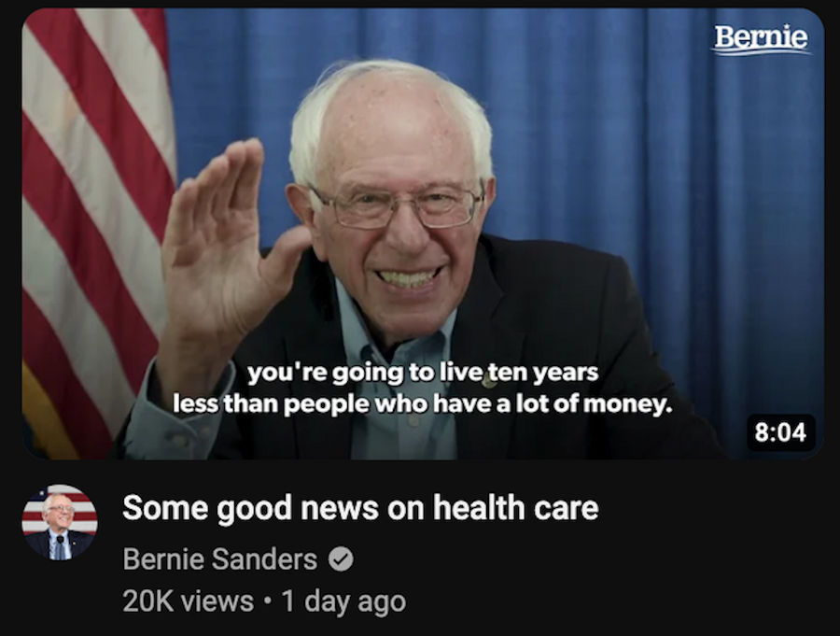The height and width of the screenshot is (636, 840).
Task: Open the Bernie Sanders channel name link
Action: (x=220, y=559)
